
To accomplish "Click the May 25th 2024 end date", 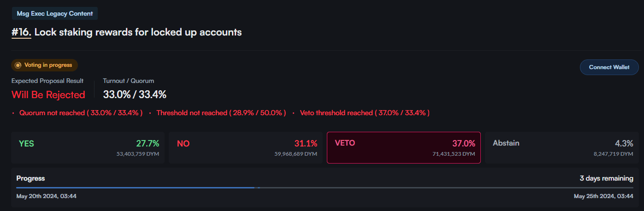I will pyautogui.click(x=603, y=196).
